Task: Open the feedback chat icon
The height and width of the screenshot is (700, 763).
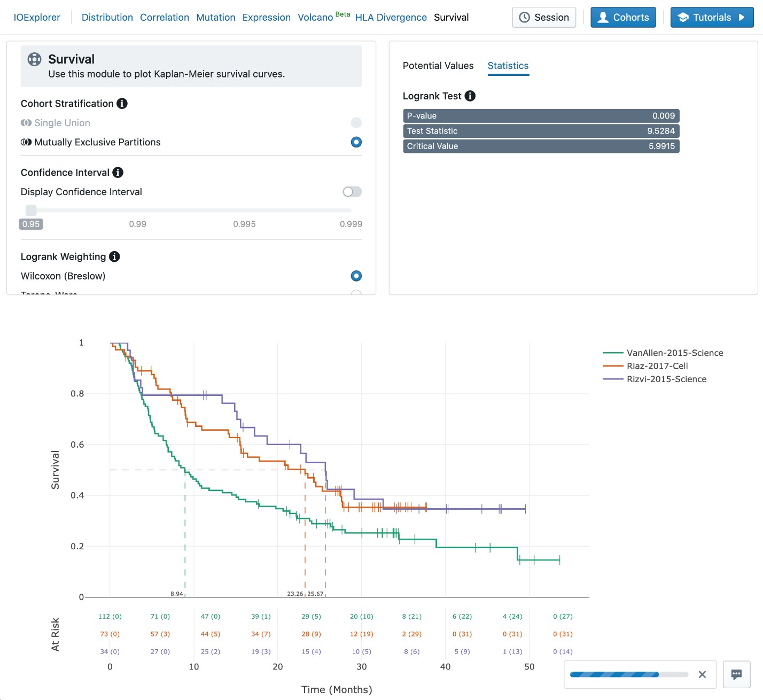Action: [x=736, y=674]
